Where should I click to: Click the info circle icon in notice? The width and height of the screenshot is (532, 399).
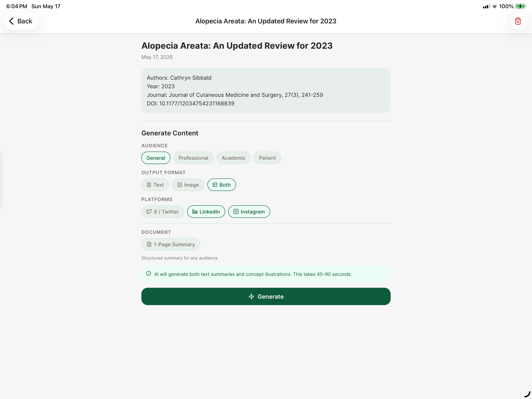tap(149, 274)
